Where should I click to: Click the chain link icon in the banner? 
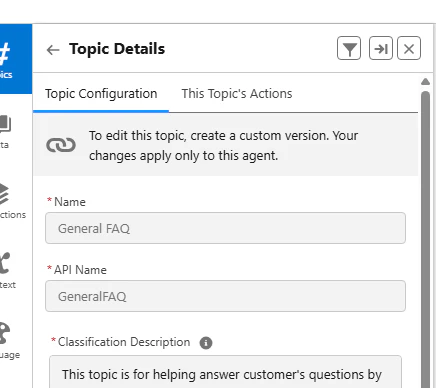61,145
